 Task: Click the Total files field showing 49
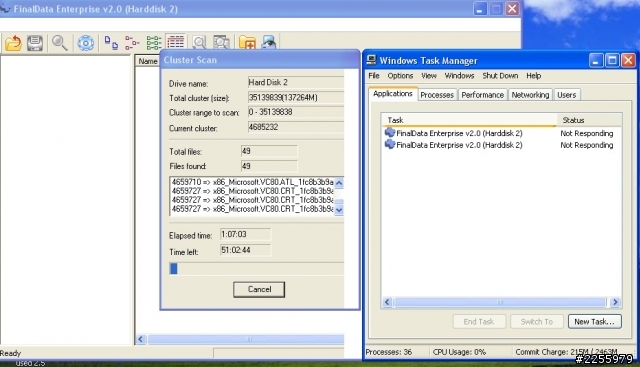pos(269,151)
